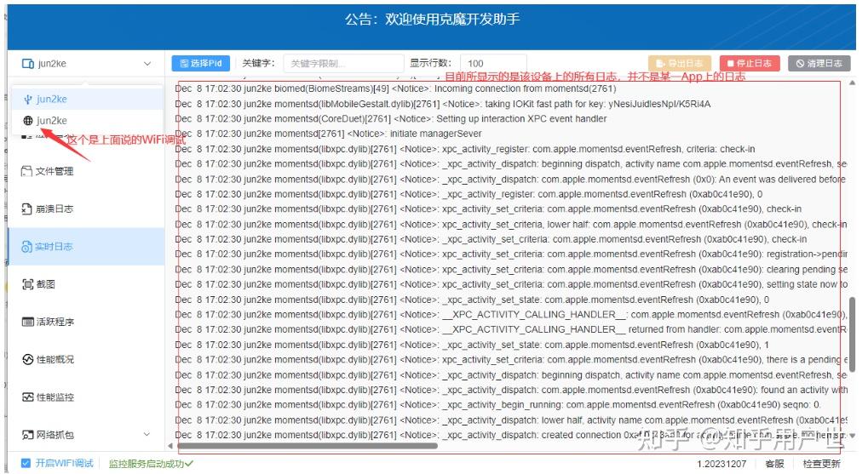Click the 崩溃日志 icon

26,209
